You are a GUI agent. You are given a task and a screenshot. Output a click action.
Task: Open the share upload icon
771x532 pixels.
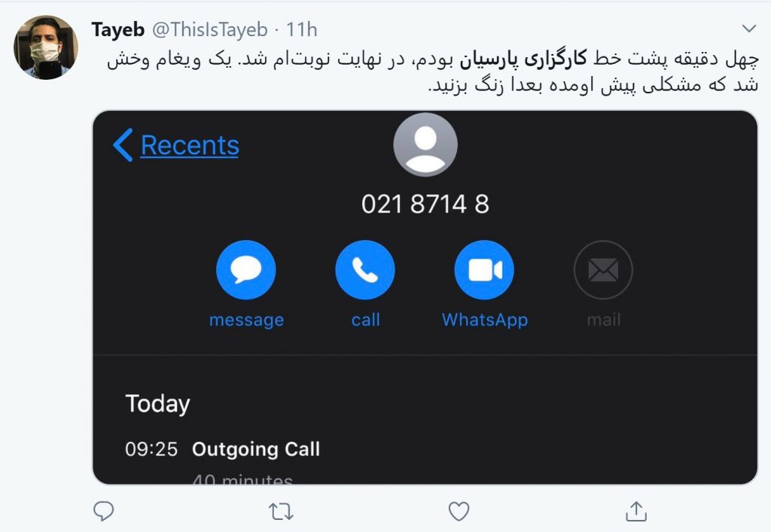(635, 512)
